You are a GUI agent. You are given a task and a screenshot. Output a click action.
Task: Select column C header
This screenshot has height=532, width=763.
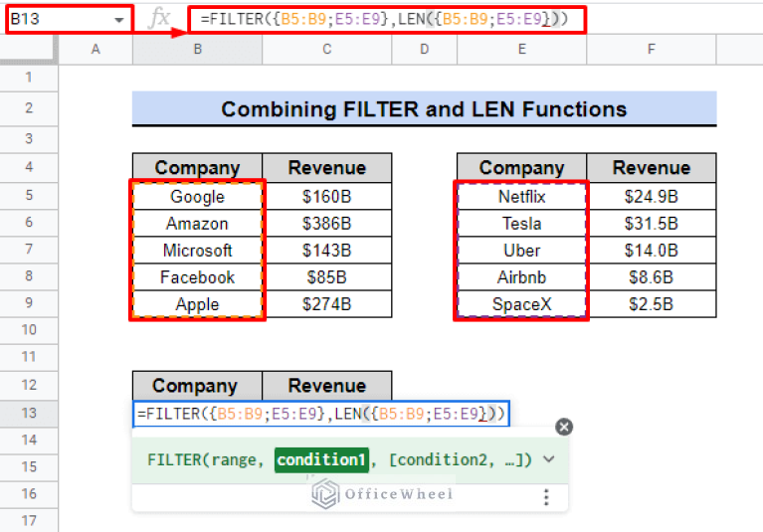(327, 49)
